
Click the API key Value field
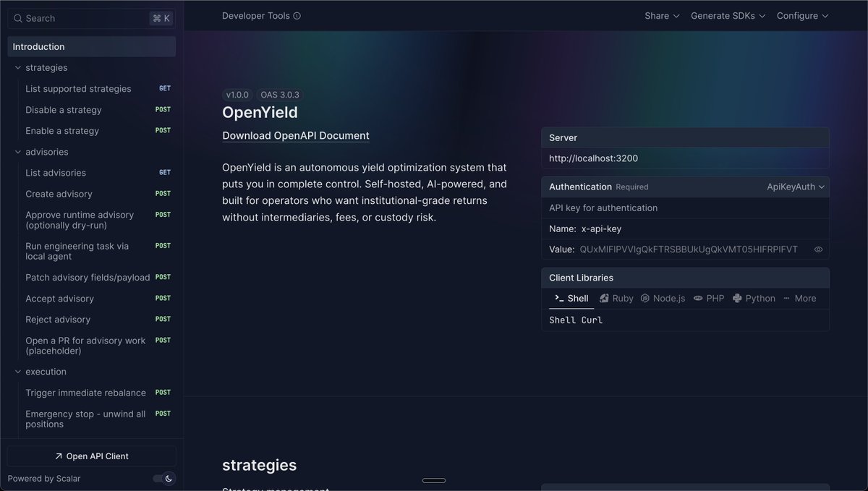(x=689, y=249)
